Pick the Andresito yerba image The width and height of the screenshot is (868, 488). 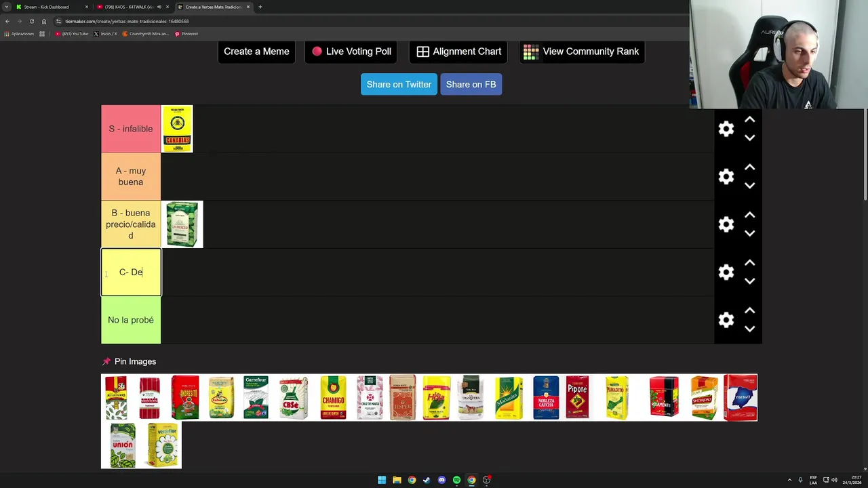(185, 397)
